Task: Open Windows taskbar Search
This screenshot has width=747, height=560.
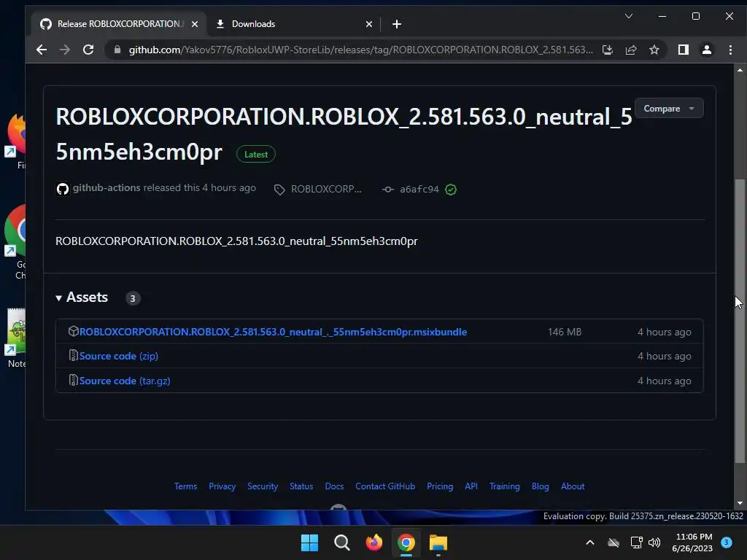Action: pos(341,542)
